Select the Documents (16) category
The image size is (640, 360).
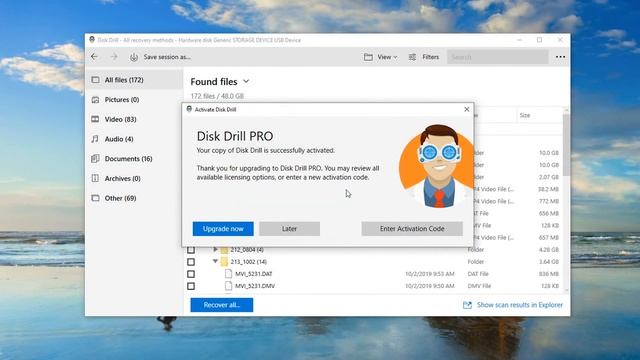(x=135, y=158)
